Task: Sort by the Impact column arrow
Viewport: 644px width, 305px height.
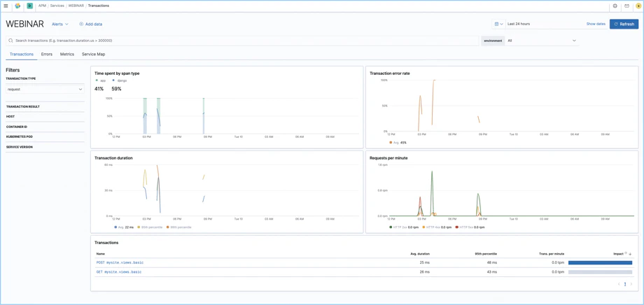Action: (x=631, y=254)
